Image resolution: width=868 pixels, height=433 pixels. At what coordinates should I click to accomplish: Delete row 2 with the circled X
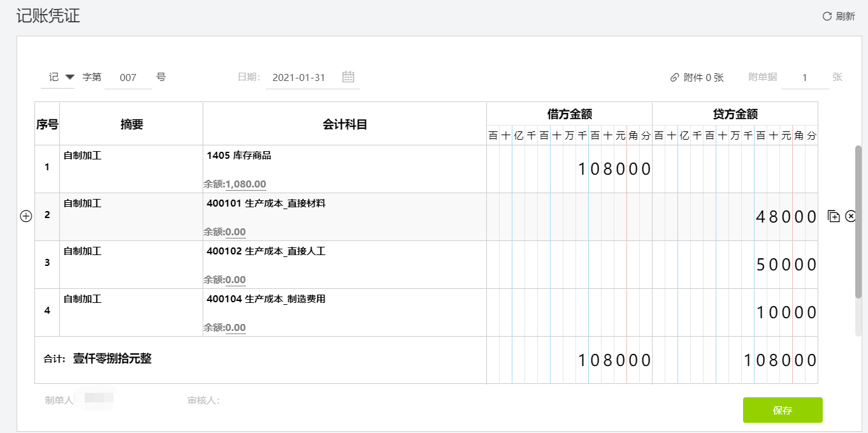[851, 216]
